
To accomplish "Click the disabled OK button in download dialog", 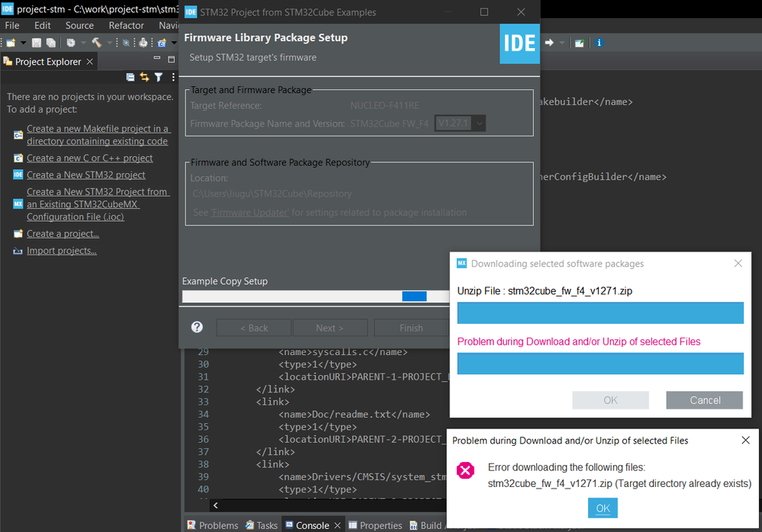I will [610, 400].
